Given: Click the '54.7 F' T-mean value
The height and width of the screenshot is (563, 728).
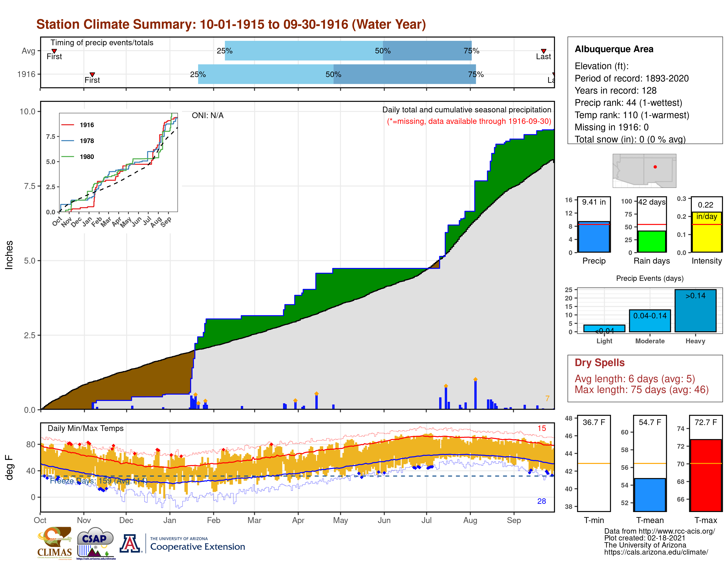Looking at the screenshot, I should (x=650, y=422).
